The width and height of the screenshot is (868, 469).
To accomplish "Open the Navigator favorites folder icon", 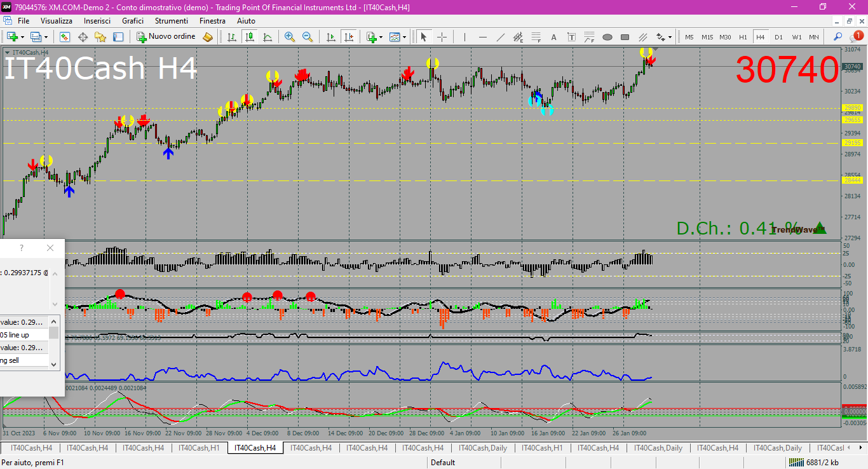I will tap(100, 37).
